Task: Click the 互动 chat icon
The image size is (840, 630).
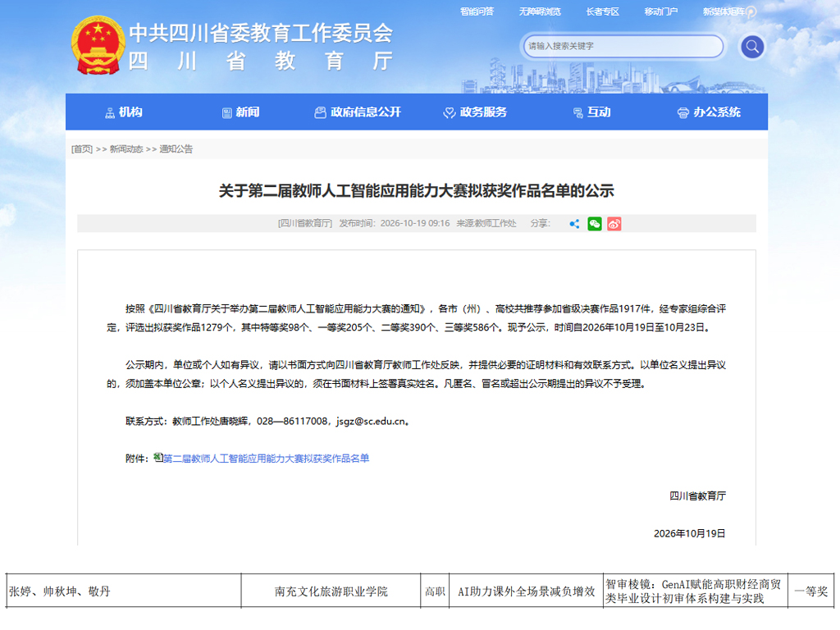Action: [x=578, y=113]
